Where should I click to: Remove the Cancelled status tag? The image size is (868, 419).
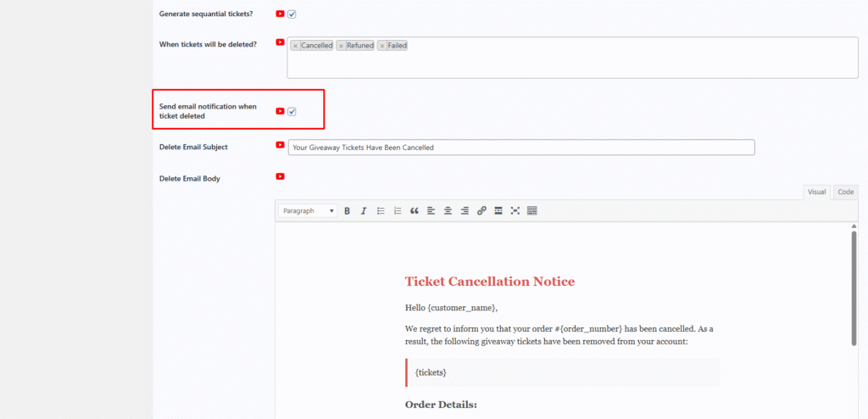(x=295, y=46)
